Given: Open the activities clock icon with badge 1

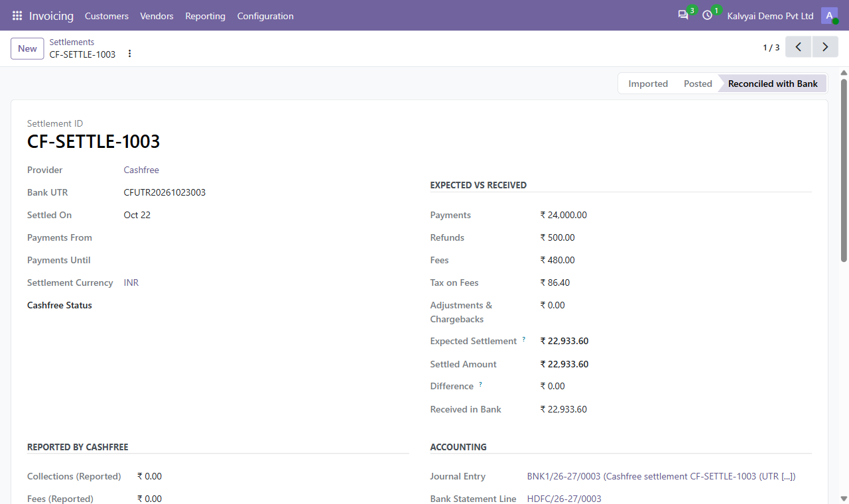Looking at the screenshot, I should [707, 15].
